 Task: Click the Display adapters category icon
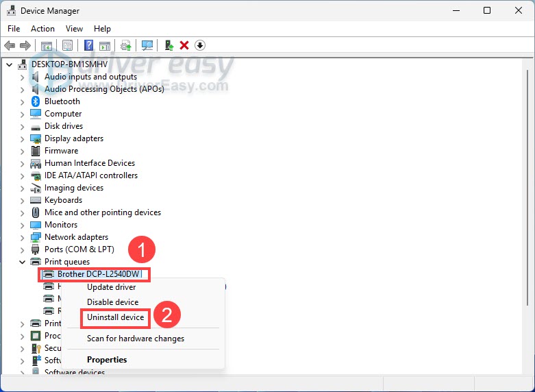point(36,138)
